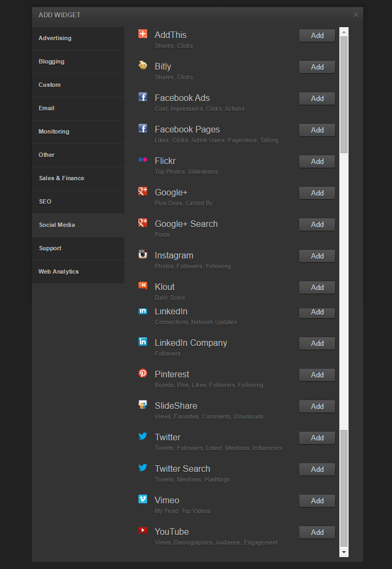Click the Klout icon
Viewport: 392px width, 569px height.
click(x=143, y=286)
